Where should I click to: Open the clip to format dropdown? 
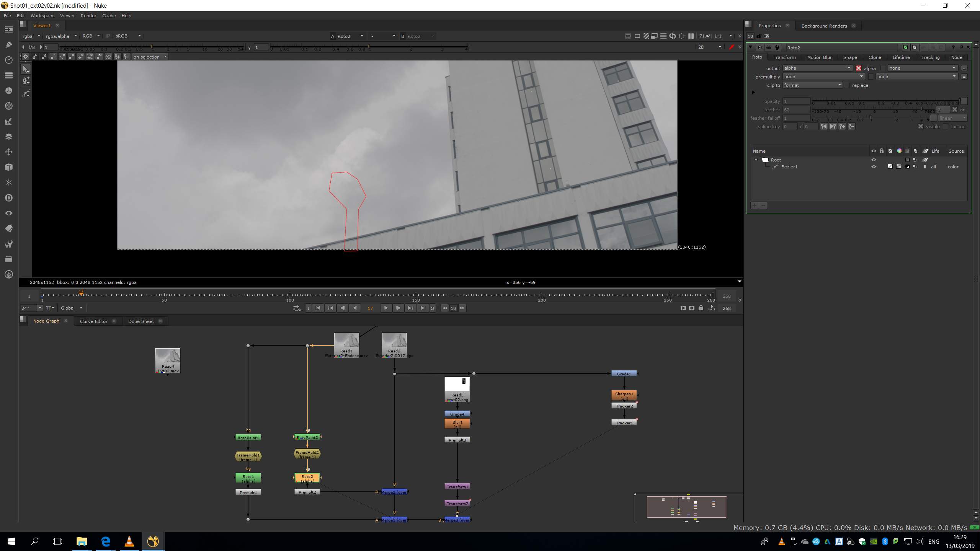[812, 85]
